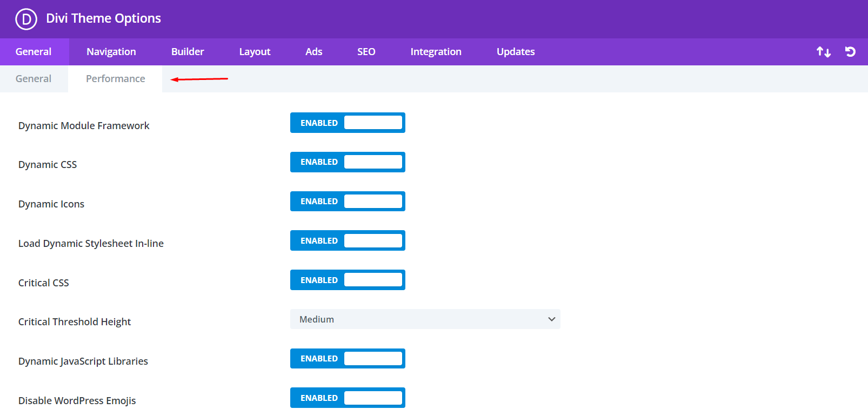Switch to the SEO tab
This screenshot has height=409, width=868.
pos(366,52)
